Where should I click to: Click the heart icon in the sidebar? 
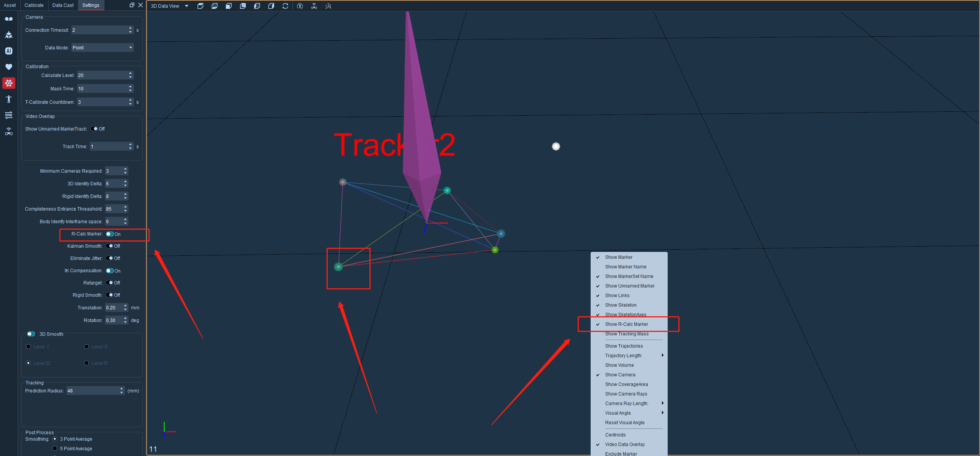pyautogui.click(x=9, y=67)
